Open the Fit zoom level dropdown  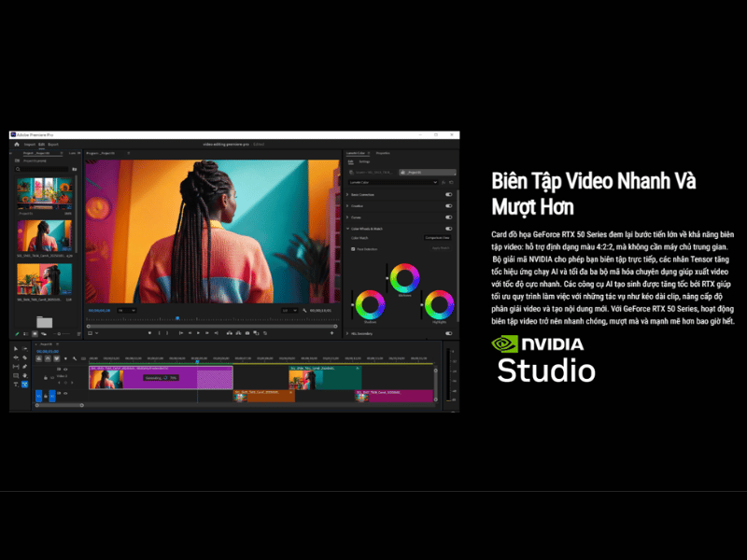(127, 311)
